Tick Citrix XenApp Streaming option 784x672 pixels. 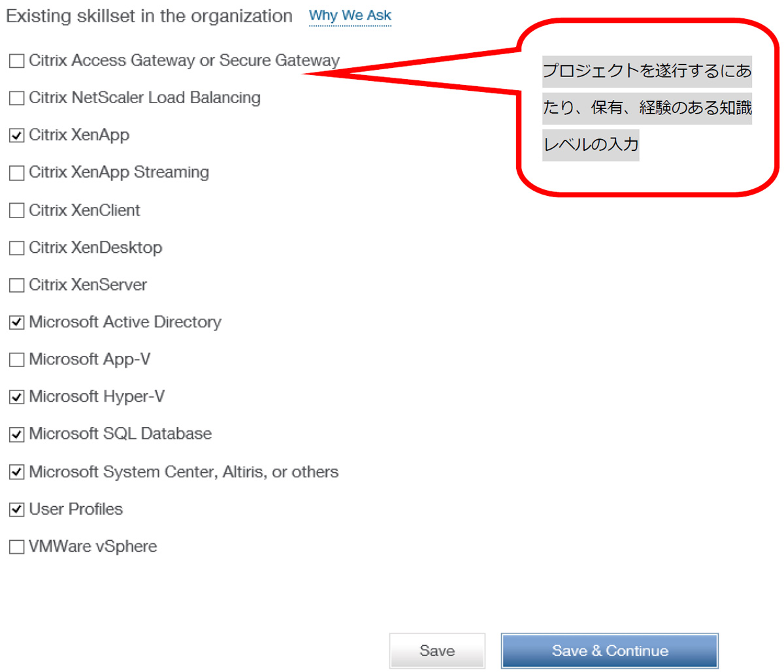tap(16, 173)
